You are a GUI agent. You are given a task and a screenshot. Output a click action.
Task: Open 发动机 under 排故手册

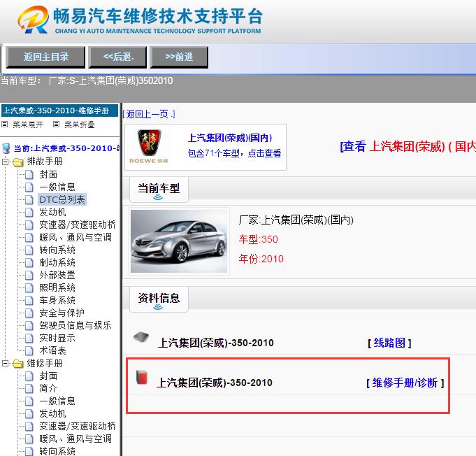(x=52, y=212)
